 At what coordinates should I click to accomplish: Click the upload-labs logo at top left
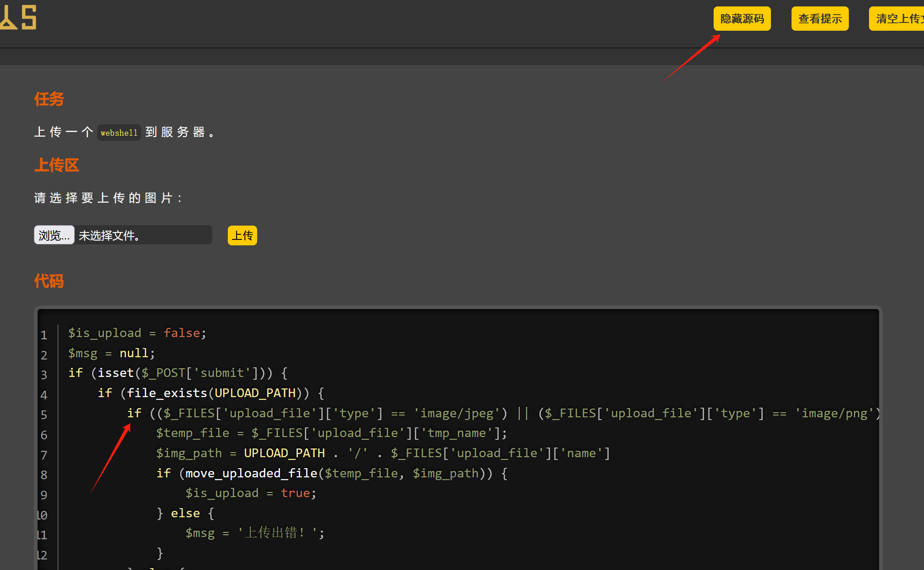click(x=18, y=17)
